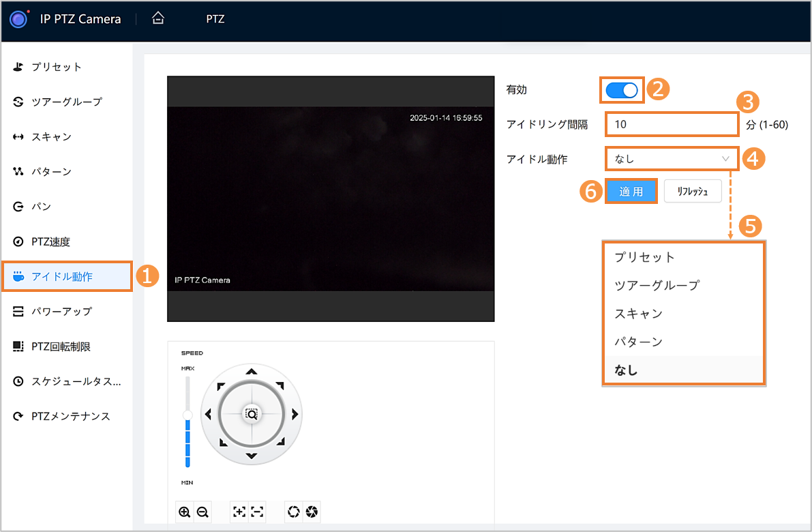Click the zoom out magnifier icon
This screenshot has height=532, width=812.
click(x=202, y=512)
